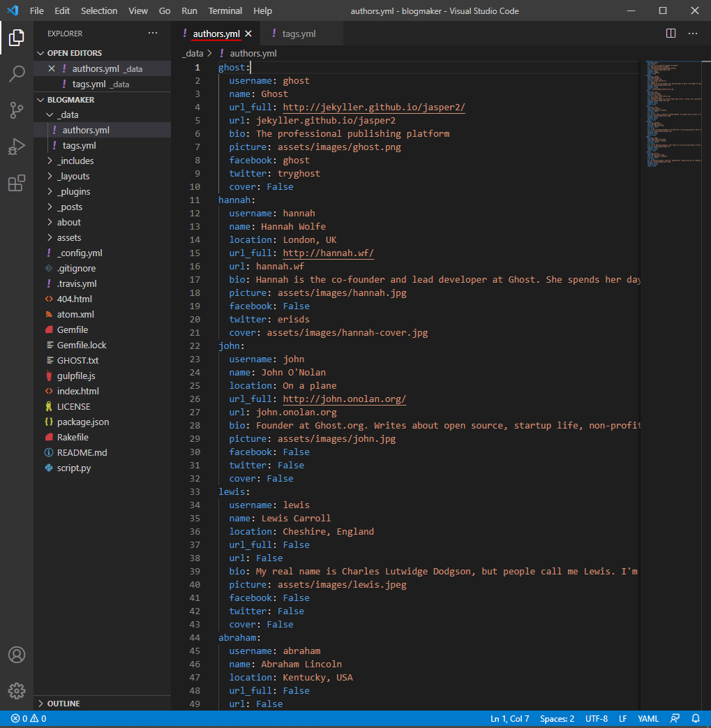
Task: Open GHOST.txt in explorer
Action: (x=102, y=360)
